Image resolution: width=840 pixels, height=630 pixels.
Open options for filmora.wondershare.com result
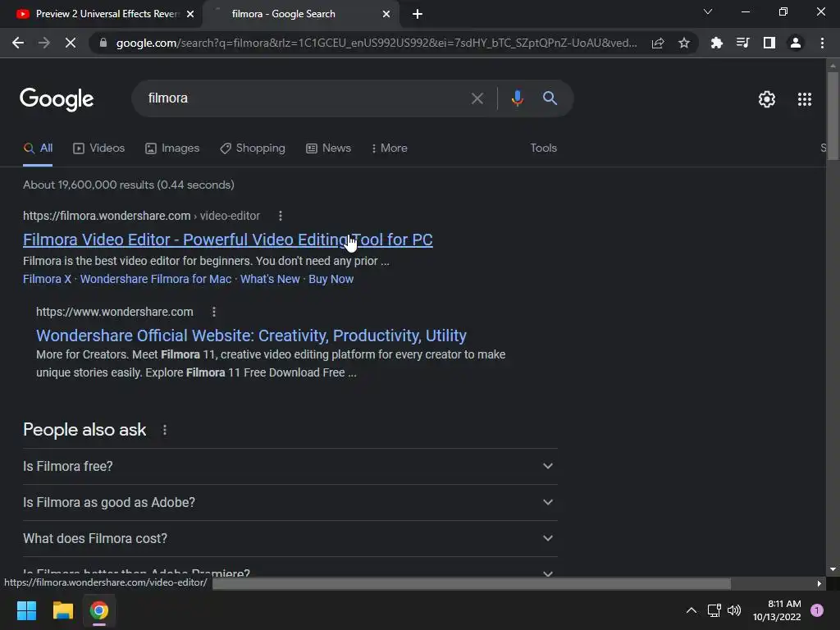pyautogui.click(x=281, y=216)
